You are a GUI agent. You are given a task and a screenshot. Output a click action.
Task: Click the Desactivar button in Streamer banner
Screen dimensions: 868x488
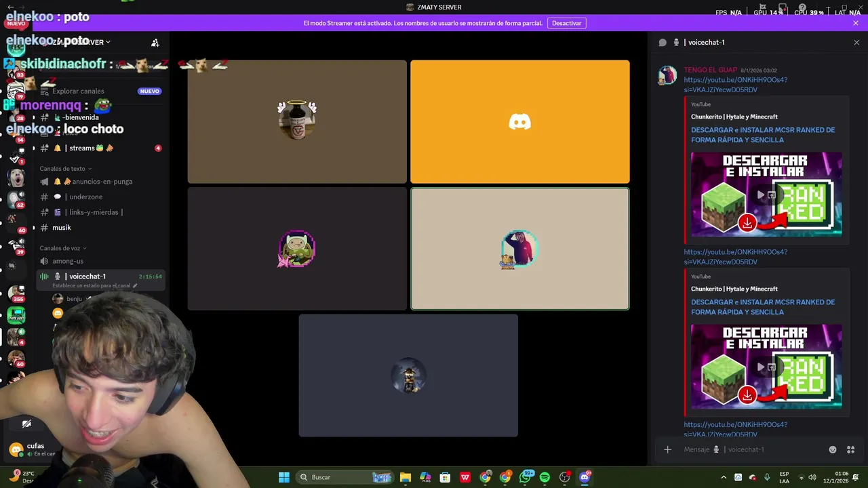pyautogui.click(x=566, y=23)
